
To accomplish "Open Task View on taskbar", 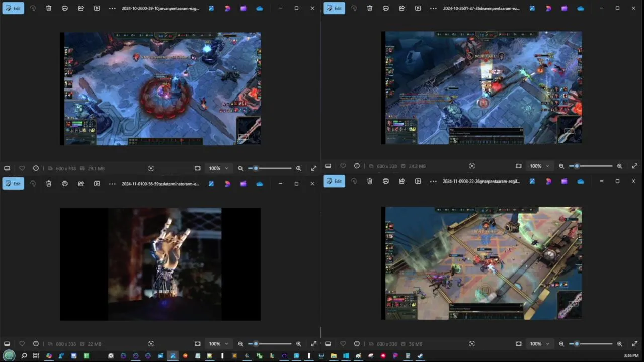I will coord(36,356).
